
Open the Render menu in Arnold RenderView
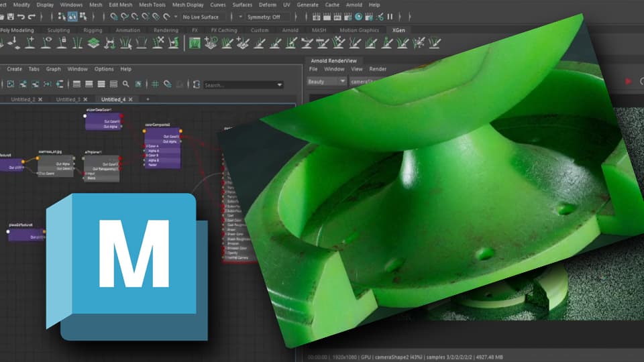coord(378,69)
